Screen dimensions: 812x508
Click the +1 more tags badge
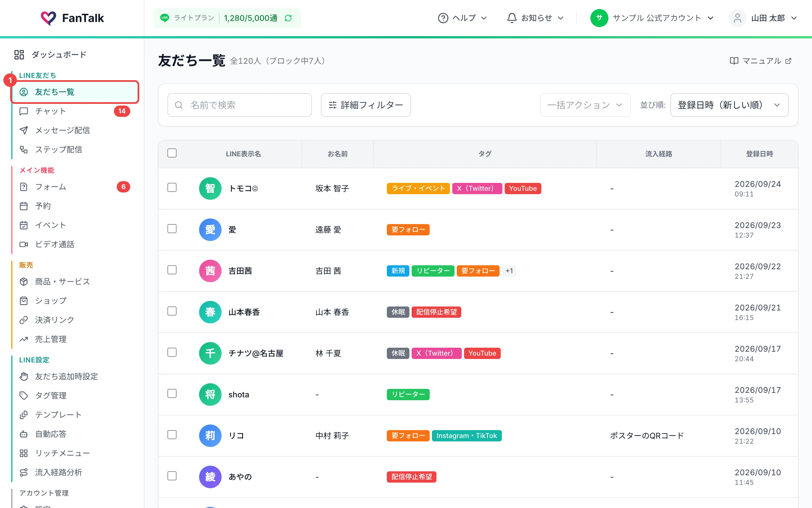(509, 271)
